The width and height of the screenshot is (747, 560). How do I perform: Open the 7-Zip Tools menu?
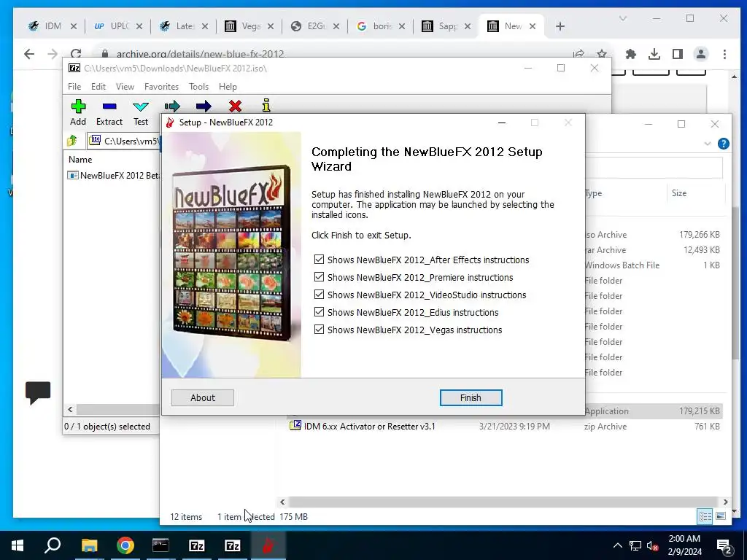tap(198, 87)
